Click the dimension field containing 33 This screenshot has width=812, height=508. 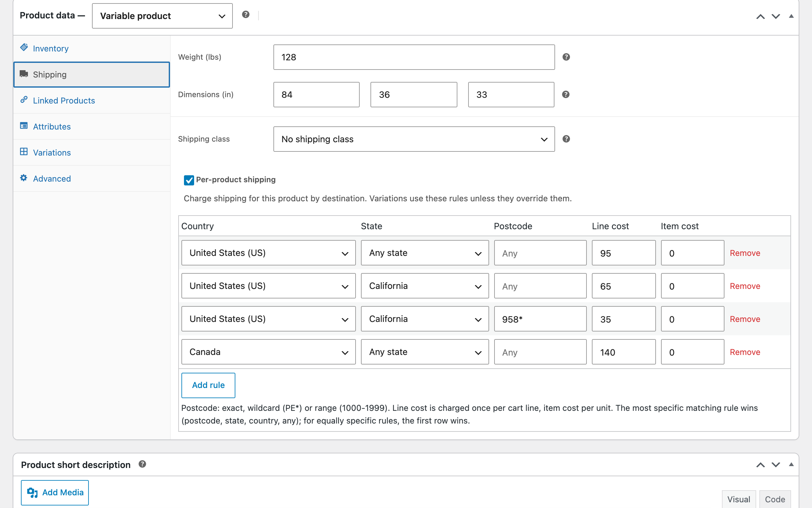pos(511,94)
